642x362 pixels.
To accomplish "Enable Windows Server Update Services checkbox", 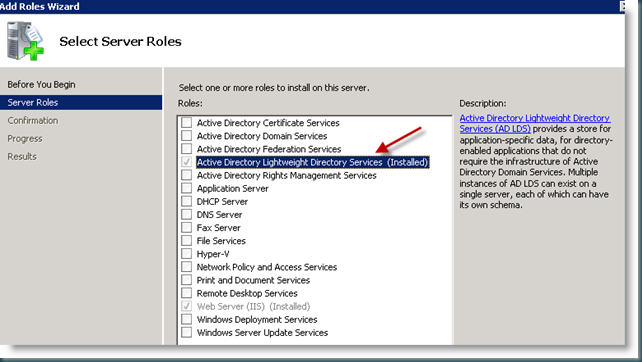I will (186, 332).
